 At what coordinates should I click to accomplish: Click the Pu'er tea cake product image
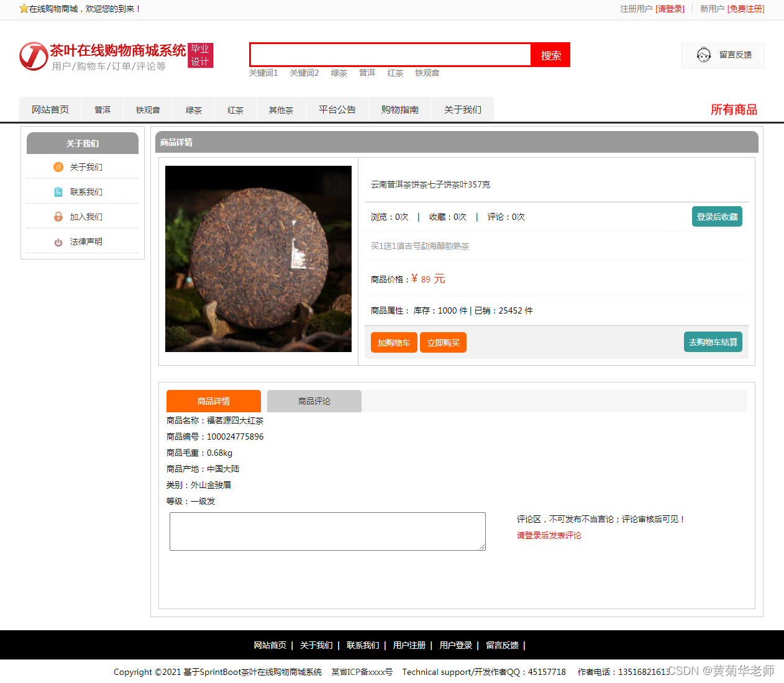[258, 259]
